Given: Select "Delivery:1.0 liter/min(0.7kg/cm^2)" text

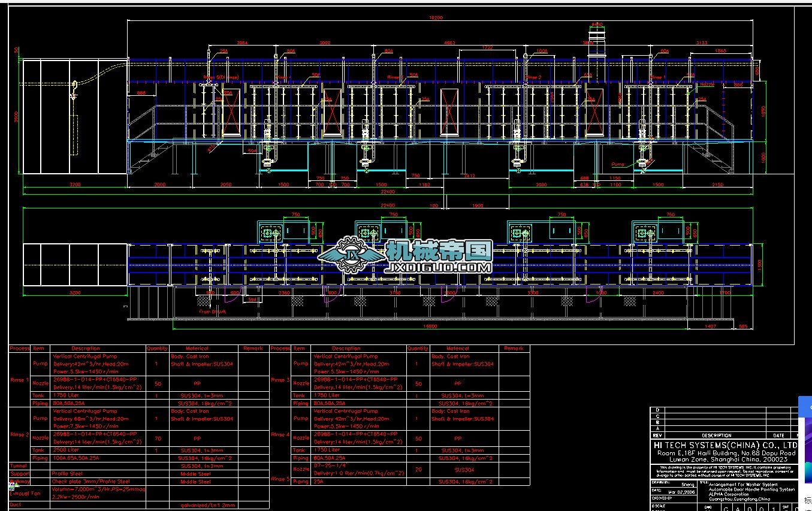Looking at the screenshot, I should [359, 473].
